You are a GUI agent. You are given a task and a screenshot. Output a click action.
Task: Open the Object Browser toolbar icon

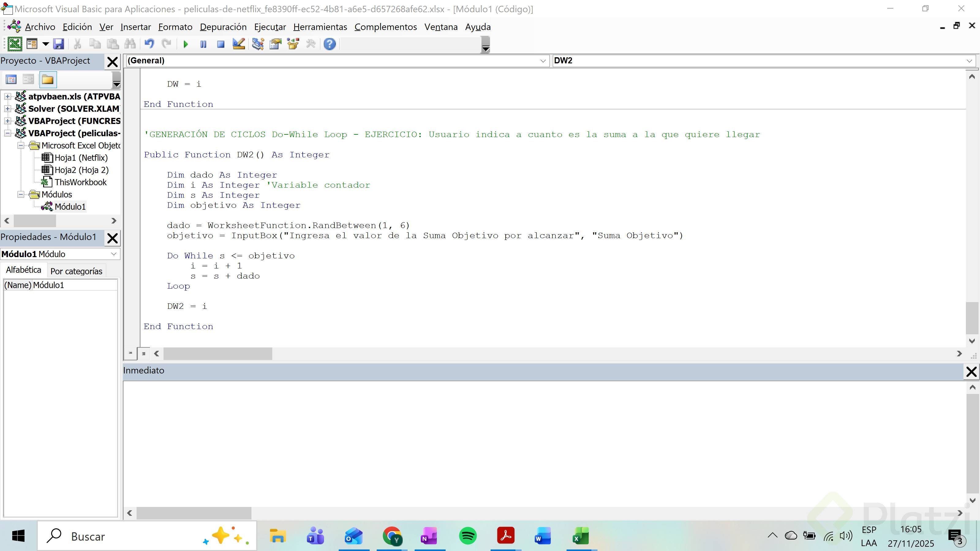(293, 44)
